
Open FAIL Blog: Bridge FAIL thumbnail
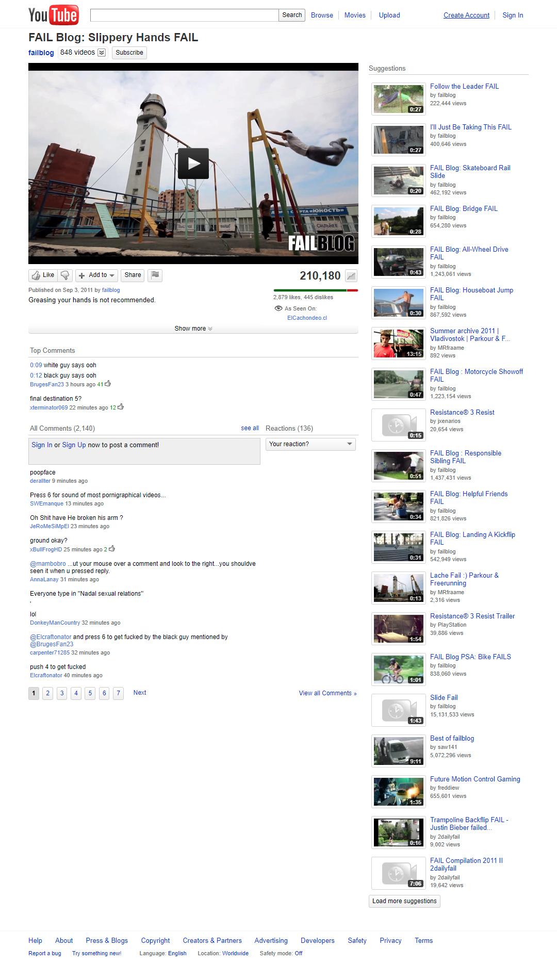click(399, 221)
